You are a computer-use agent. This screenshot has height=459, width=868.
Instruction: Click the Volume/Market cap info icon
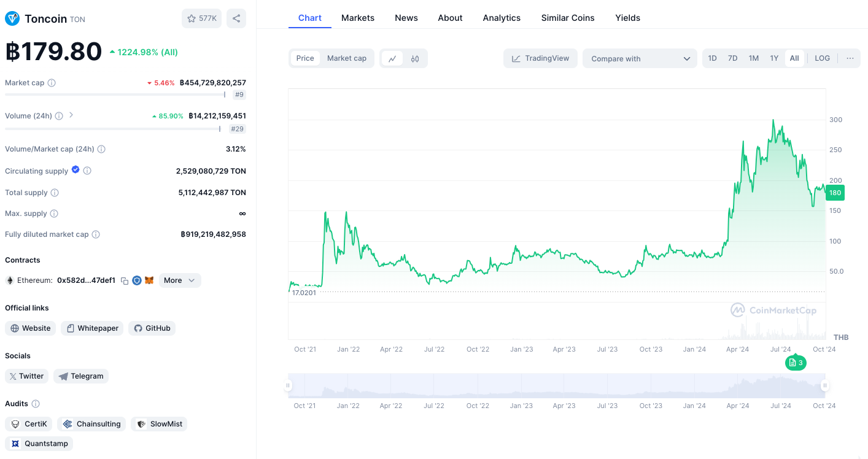point(101,149)
